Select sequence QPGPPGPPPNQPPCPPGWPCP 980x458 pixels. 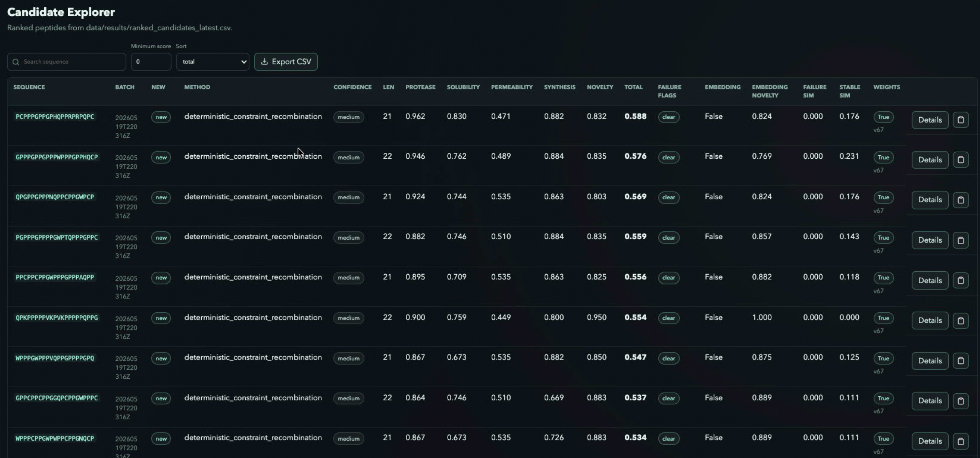[55, 197]
